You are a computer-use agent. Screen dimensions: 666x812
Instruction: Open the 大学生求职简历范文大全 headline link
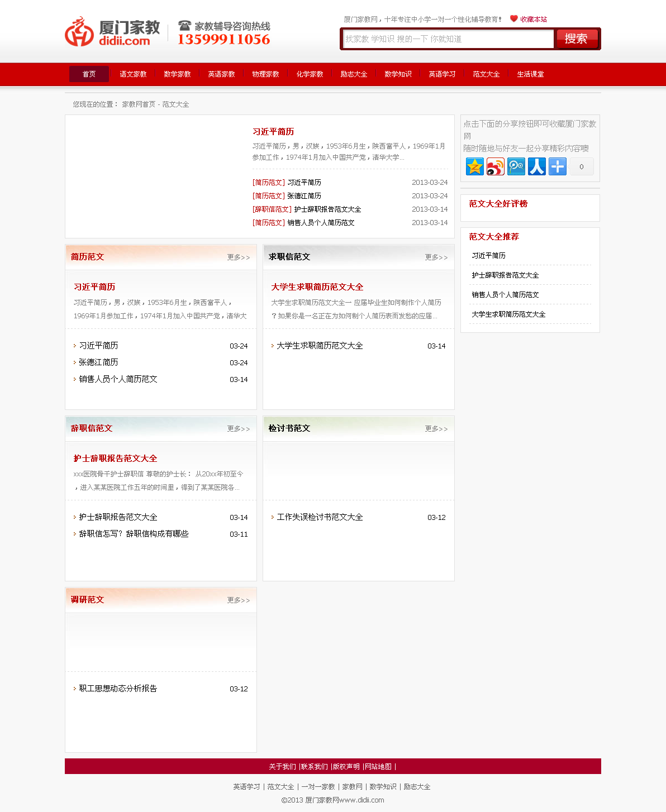(x=317, y=287)
